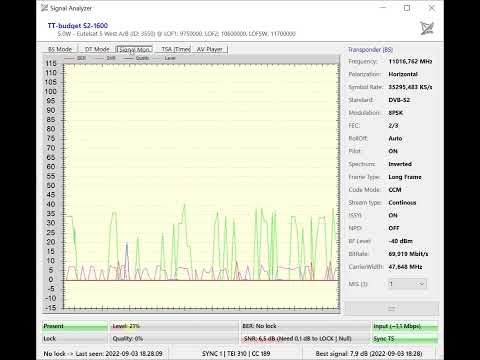Click the Long Frame value
Viewport: 480px width, 360px height.
(405, 177)
